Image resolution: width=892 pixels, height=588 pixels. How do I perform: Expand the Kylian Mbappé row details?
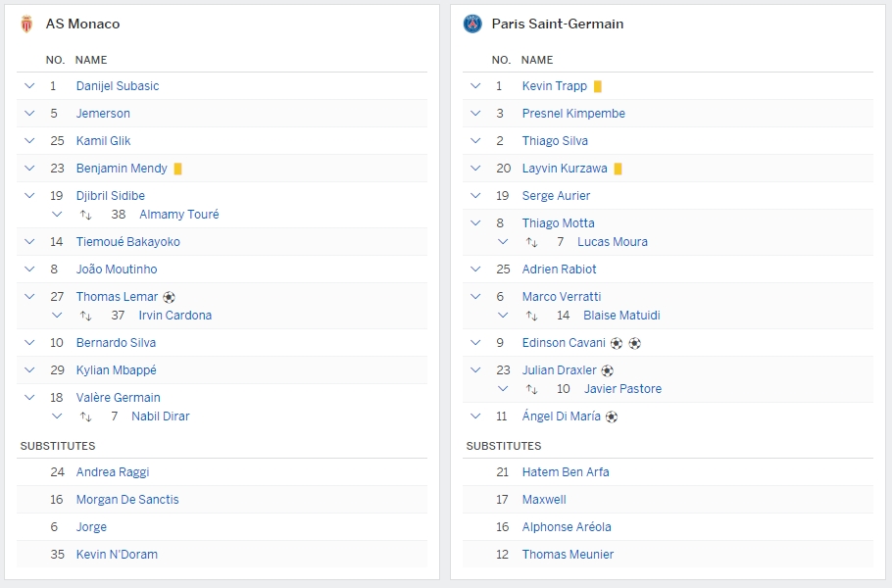30,370
